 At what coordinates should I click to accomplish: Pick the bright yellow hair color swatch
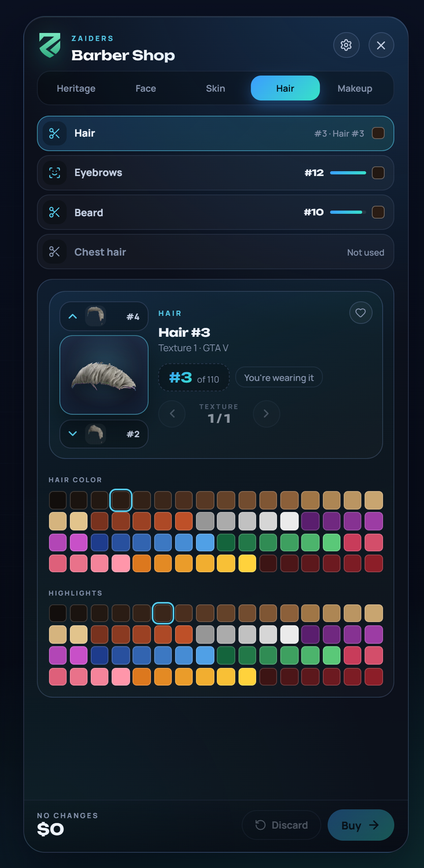tap(247, 564)
